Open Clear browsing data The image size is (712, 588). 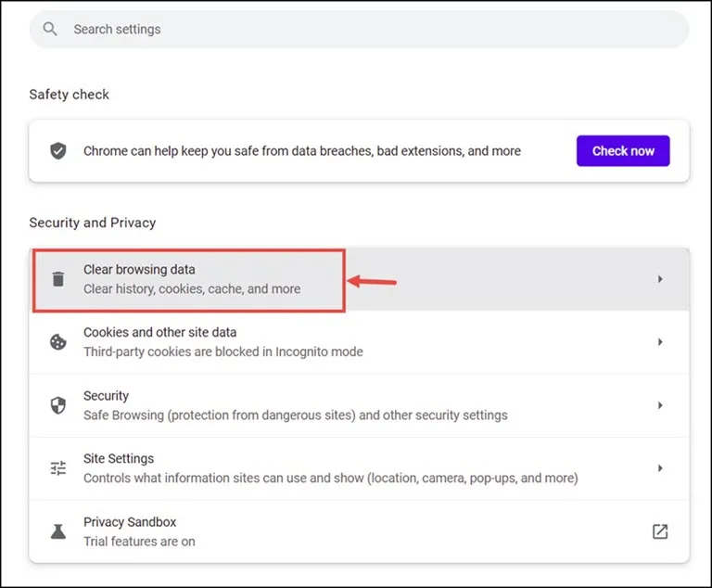coord(359,279)
